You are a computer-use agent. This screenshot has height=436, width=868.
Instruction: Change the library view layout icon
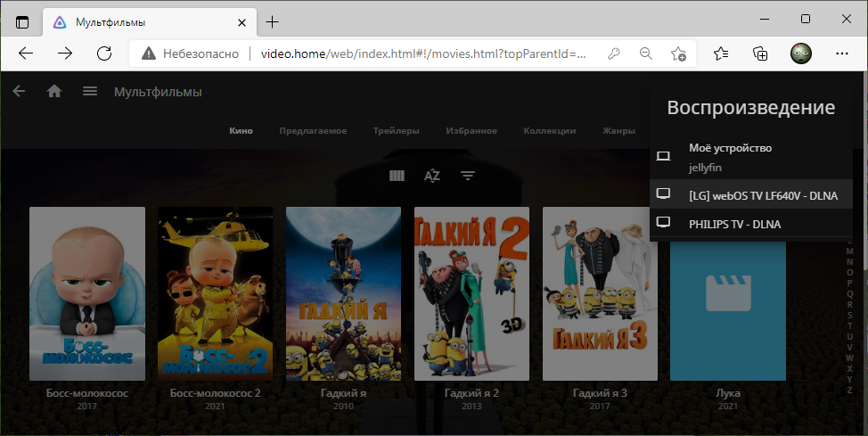pos(397,176)
